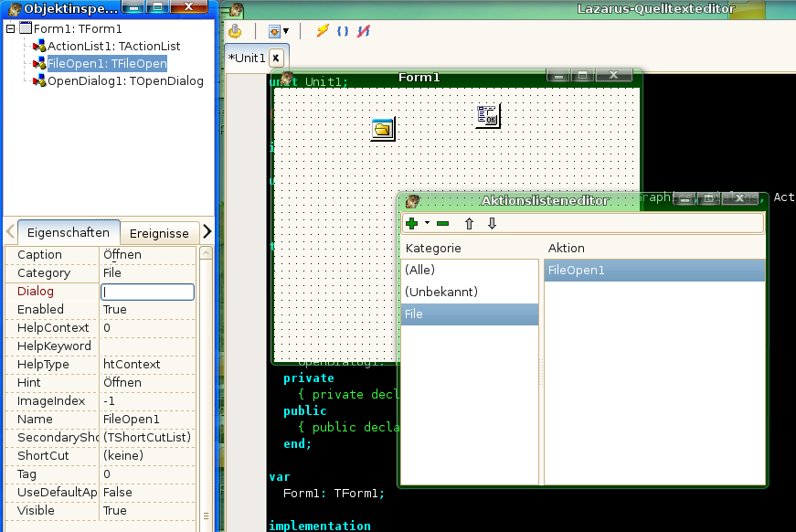
Task: Close the Unit1 editor tab
Action: click(276, 58)
